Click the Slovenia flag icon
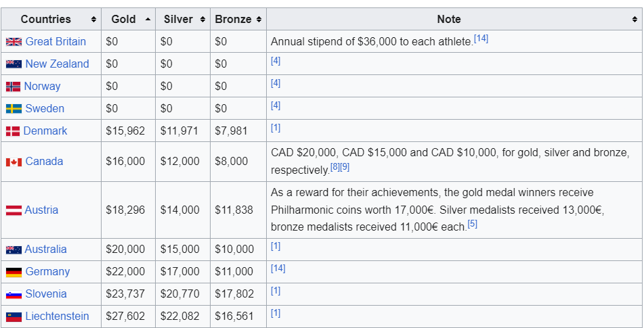The width and height of the screenshot is (644, 328). tap(14, 294)
